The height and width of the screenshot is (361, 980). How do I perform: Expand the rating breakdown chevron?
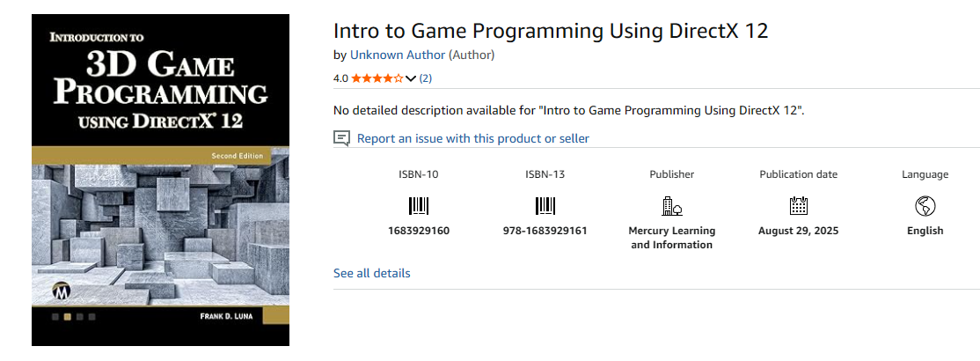[x=411, y=79]
